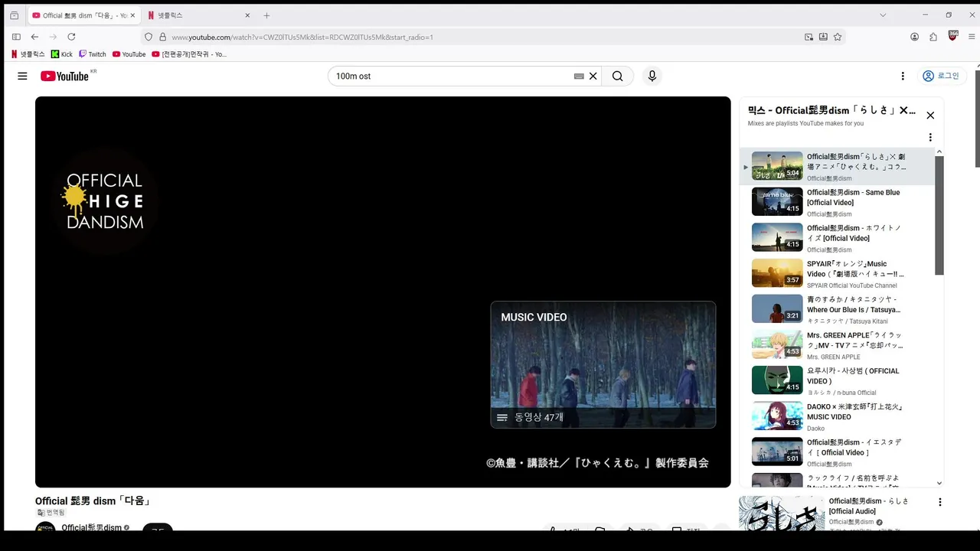Viewport: 980px width, 551px height.
Task: Click the search magnifier button
Action: pos(617,76)
